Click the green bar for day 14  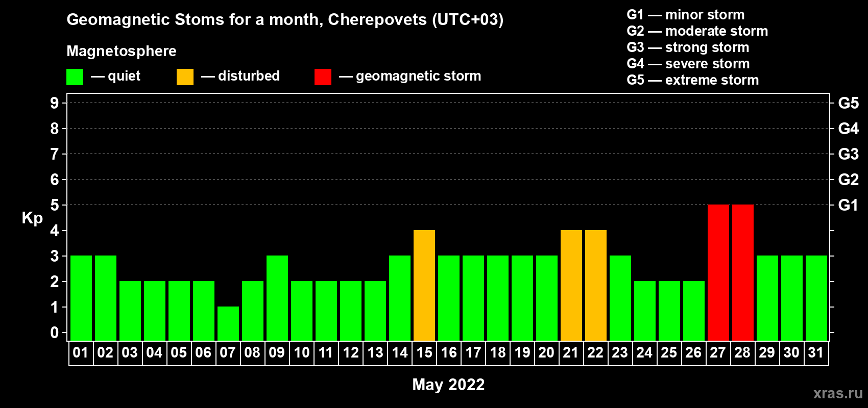point(400,298)
